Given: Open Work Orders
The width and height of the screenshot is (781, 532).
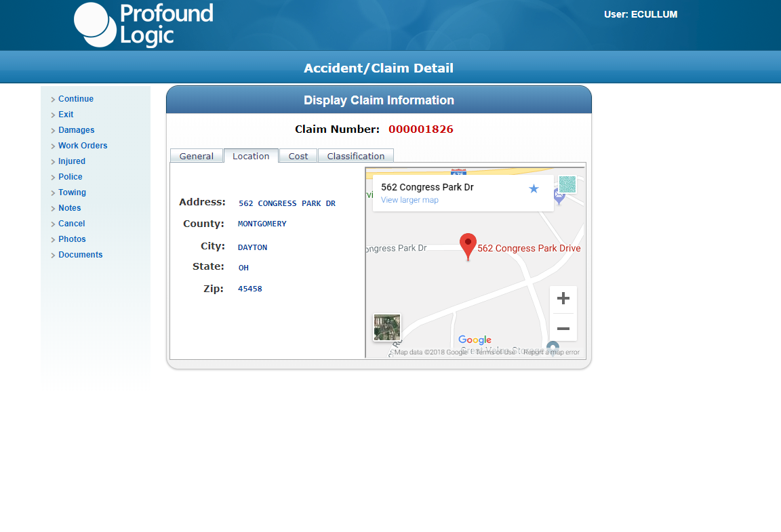Looking at the screenshot, I should pyautogui.click(x=83, y=146).
